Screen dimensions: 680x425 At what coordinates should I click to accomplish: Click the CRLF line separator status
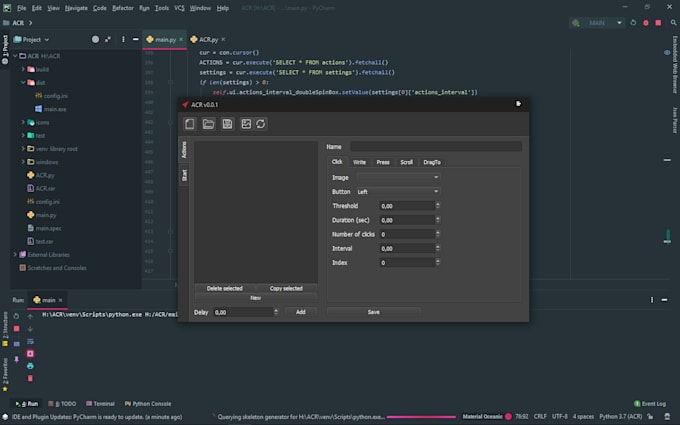pos(540,416)
